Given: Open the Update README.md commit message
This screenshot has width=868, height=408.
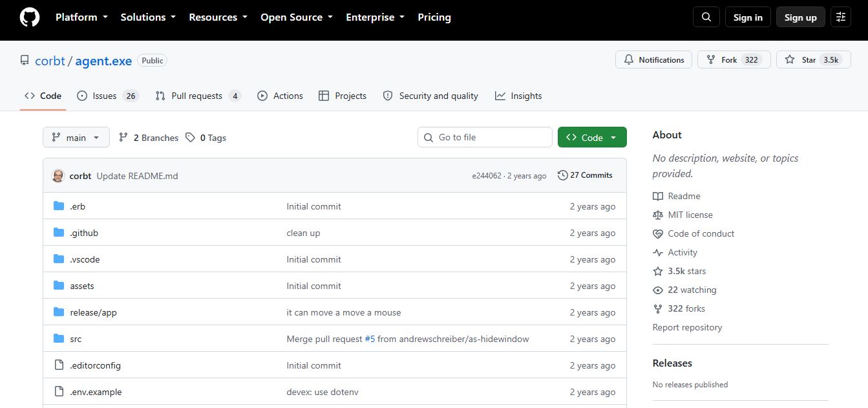Looking at the screenshot, I should tap(137, 176).
